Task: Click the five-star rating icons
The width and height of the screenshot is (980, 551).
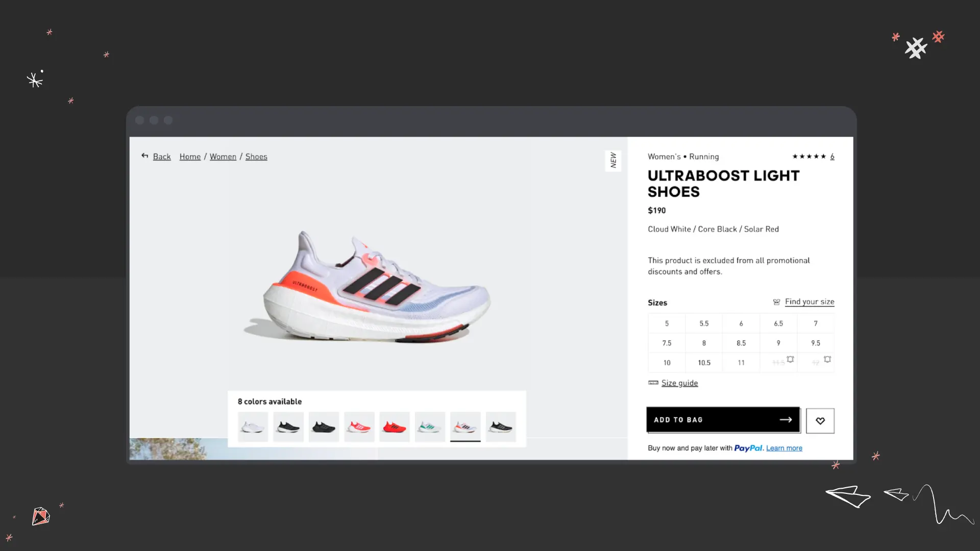Action: click(x=809, y=157)
